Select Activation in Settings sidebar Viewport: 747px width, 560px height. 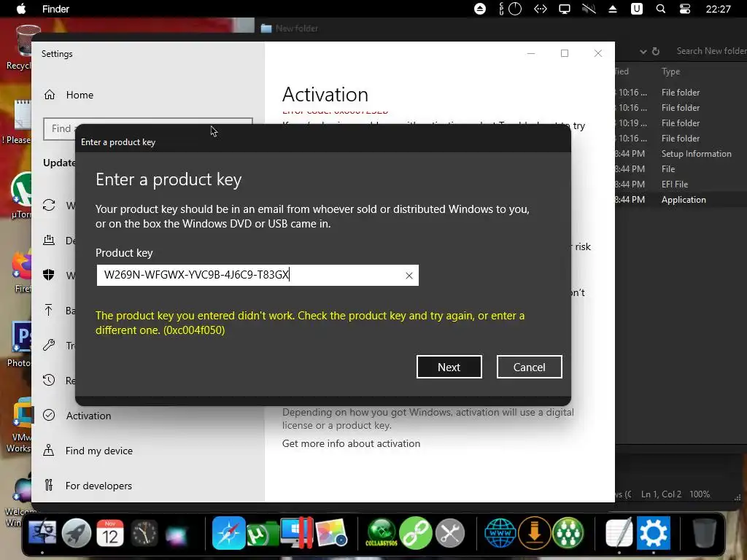tap(88, 415)
